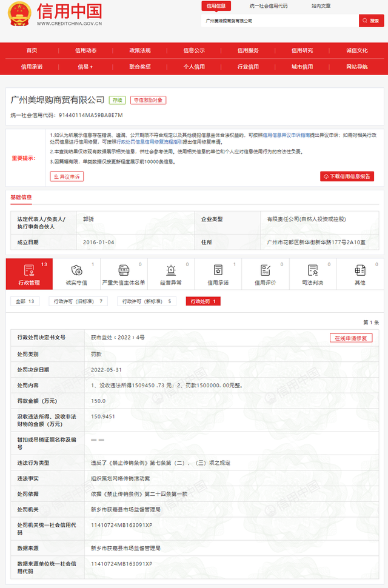The width and height of the screenshot is (388, 588).
Task: Open the 信用评价 icon
Action: pyautogui.click(x=265, y=270)
